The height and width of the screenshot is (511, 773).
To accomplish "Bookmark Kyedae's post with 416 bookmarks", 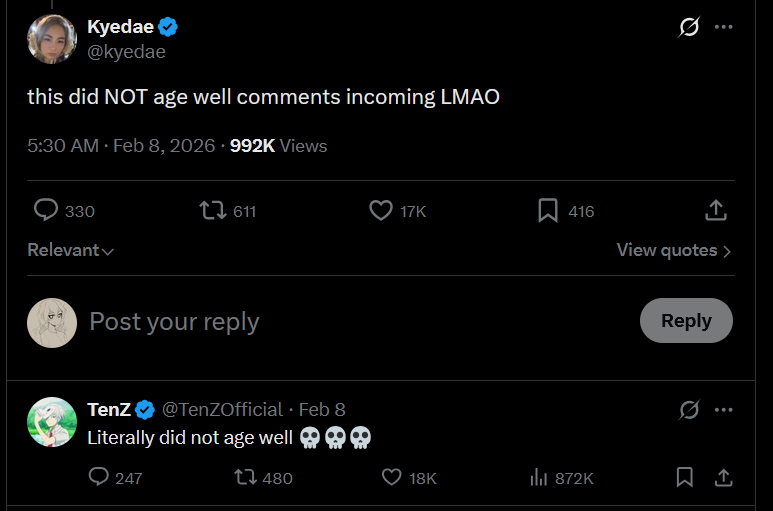I will click(x=548, y=210).
